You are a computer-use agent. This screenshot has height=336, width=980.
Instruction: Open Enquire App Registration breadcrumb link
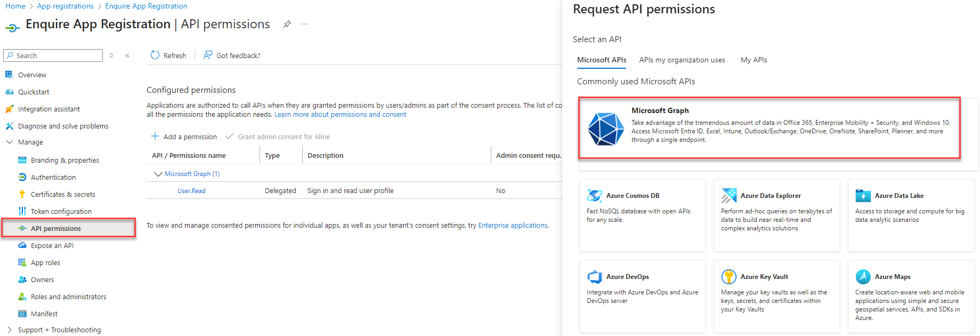146,6
